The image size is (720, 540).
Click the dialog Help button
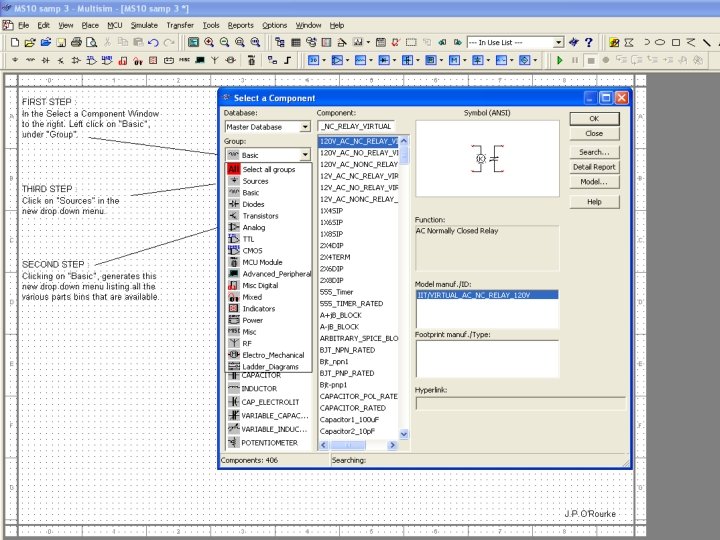pos(594,202)
